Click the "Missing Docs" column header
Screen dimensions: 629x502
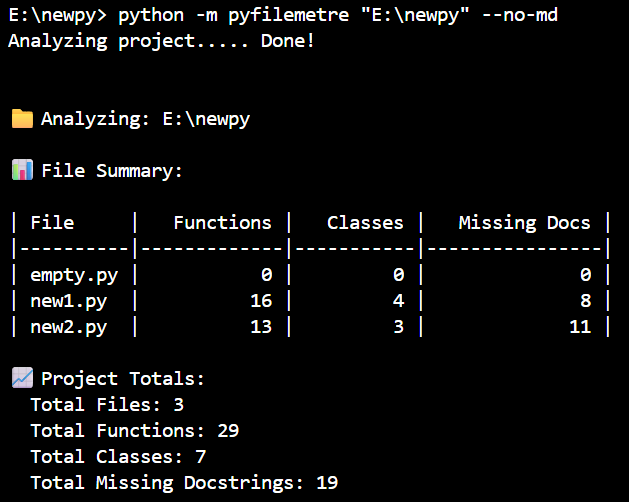coord(524,224)
